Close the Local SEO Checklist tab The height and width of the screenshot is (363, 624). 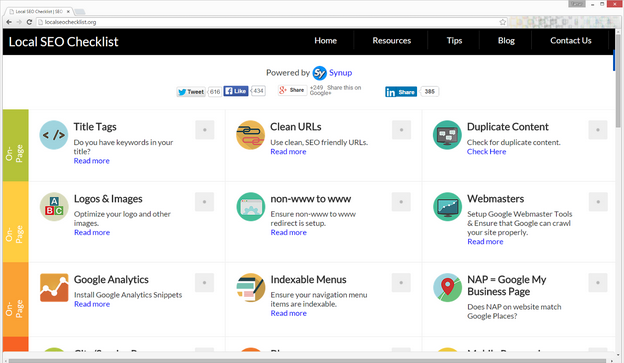coord(68,12)
